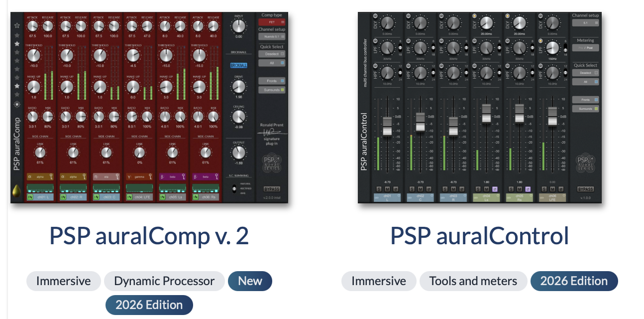Viewport: 644px width, 319px height.
Task: Open eta group selector on ch03: C
Action: coord(107,176)
